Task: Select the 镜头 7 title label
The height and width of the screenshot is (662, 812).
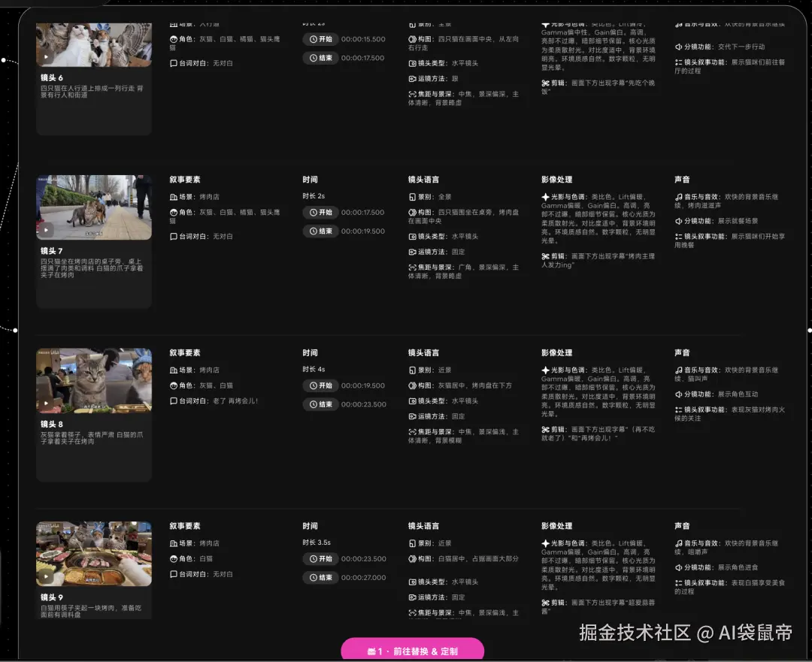Action: pos(52,251)
